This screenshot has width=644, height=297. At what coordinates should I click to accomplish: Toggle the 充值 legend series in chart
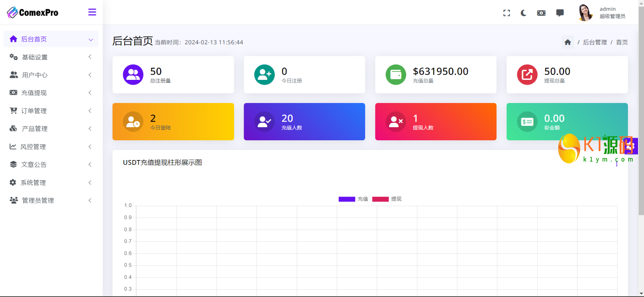click(x=353, y=199)
